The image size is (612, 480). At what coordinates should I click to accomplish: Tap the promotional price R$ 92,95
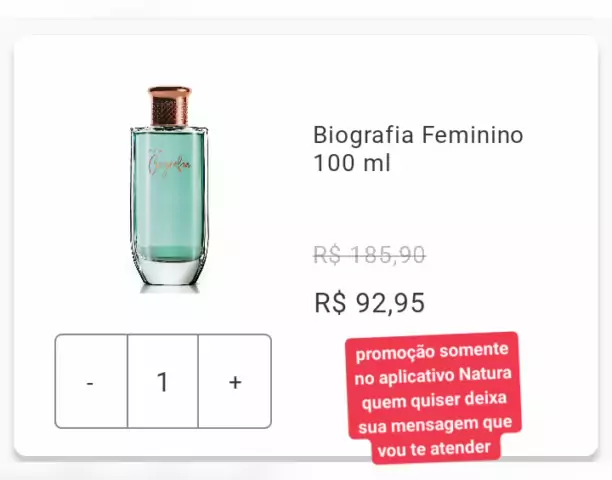tap(369, 302)
